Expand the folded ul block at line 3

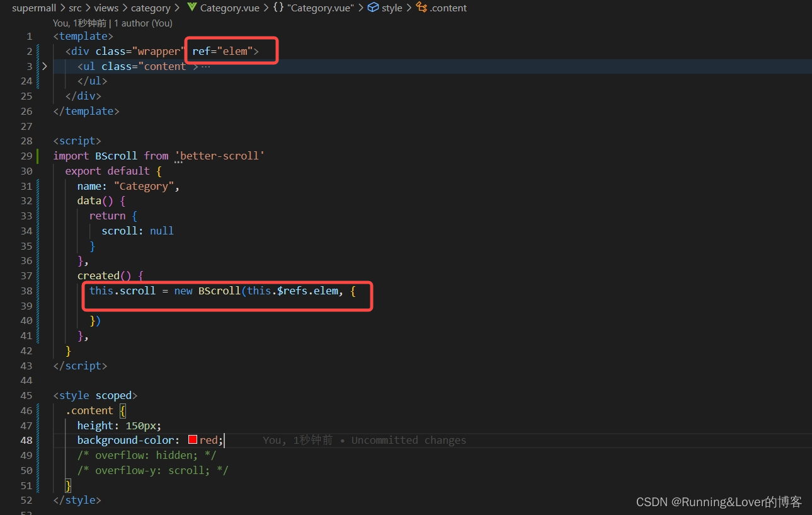[44, 66]
